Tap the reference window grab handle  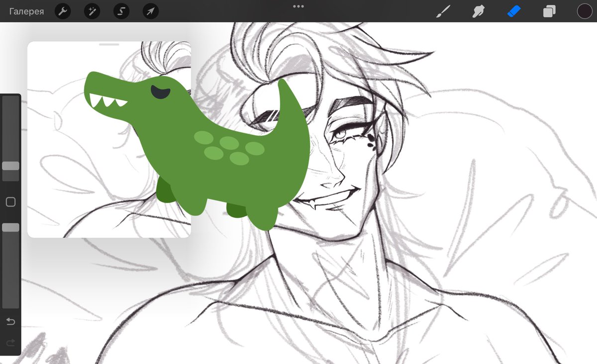pyautogui.click(x=109, y=45)
